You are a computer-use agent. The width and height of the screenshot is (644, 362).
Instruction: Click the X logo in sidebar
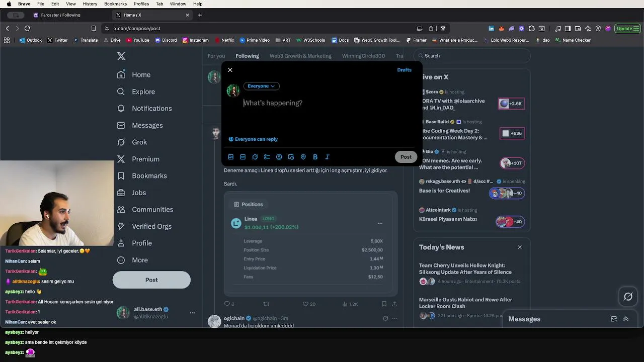point(121,56)
